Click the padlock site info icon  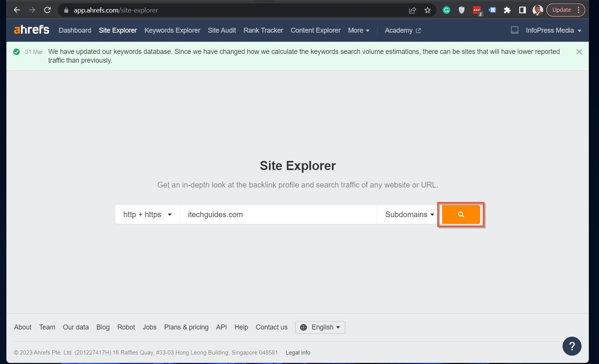click(x=66, y=10)
